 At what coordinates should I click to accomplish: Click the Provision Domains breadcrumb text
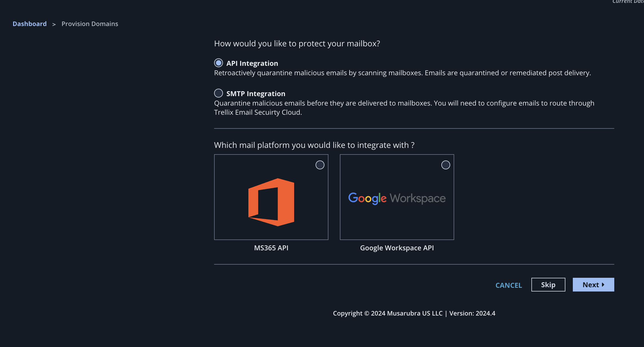pos(90,24)
